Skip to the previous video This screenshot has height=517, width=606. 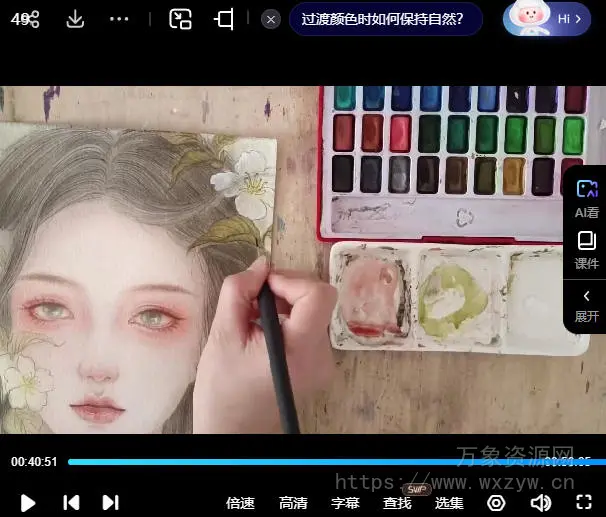click(71, 502)
